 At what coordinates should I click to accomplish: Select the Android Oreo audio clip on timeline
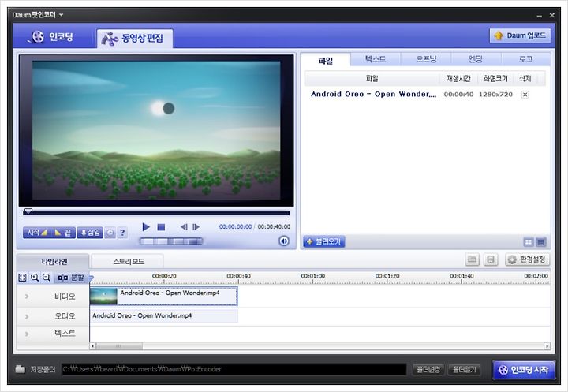(163, 315)
